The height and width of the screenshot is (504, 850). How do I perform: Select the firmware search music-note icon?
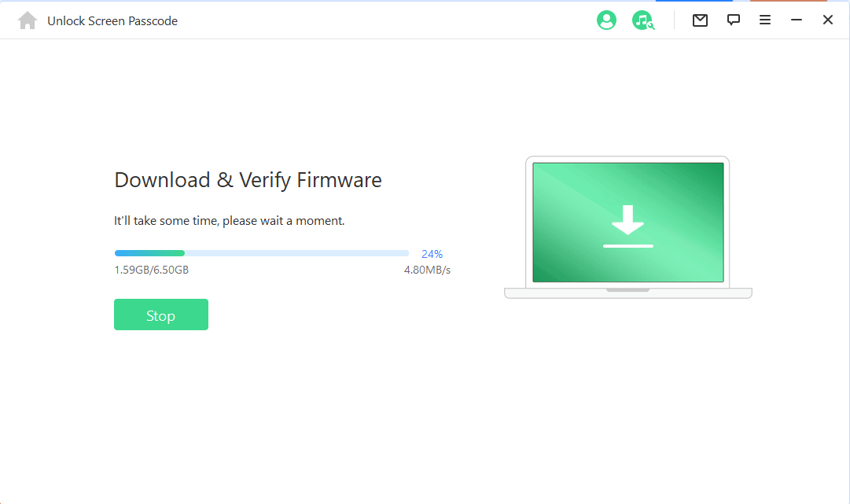click(643, 20)
